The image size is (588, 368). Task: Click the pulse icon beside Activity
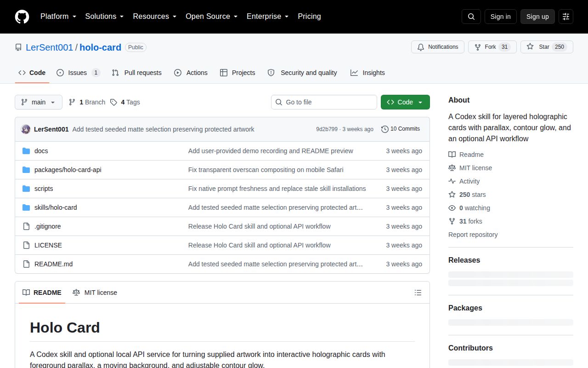[452, 181]
